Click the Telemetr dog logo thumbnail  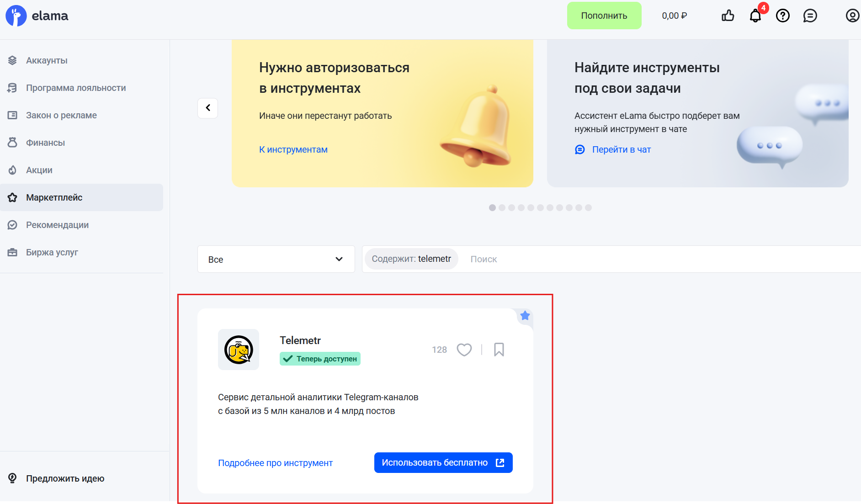(239, 350)
